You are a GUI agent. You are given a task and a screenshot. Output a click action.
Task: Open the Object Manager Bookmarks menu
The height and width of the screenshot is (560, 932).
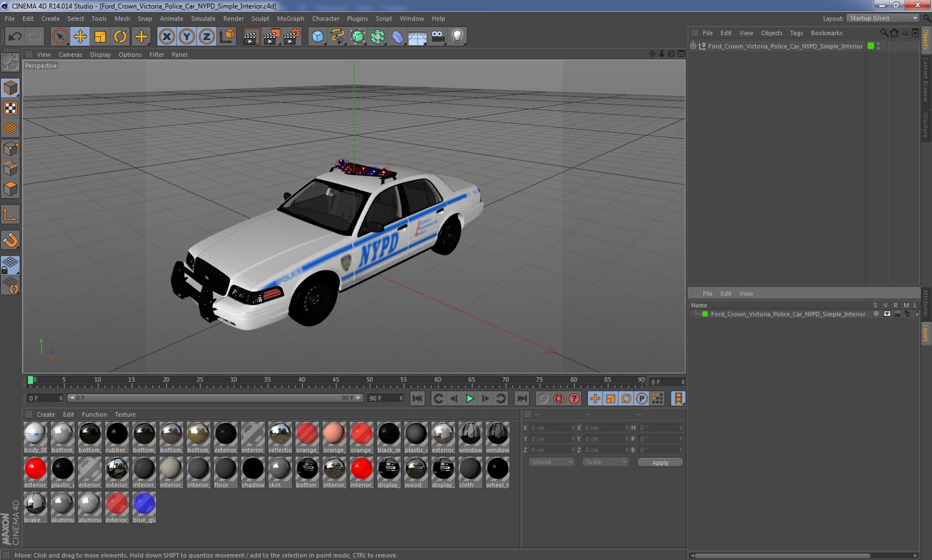(826, 33)
